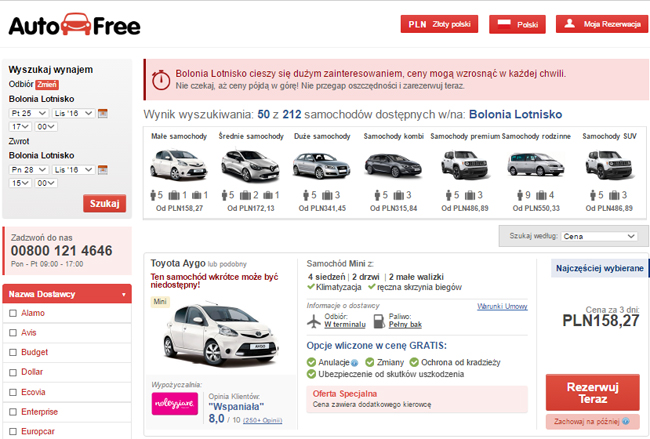Screen dimensions: 650x439
Task: Click the Bolonia Lotnisko results heading link
Action: (x=515, y=114)
